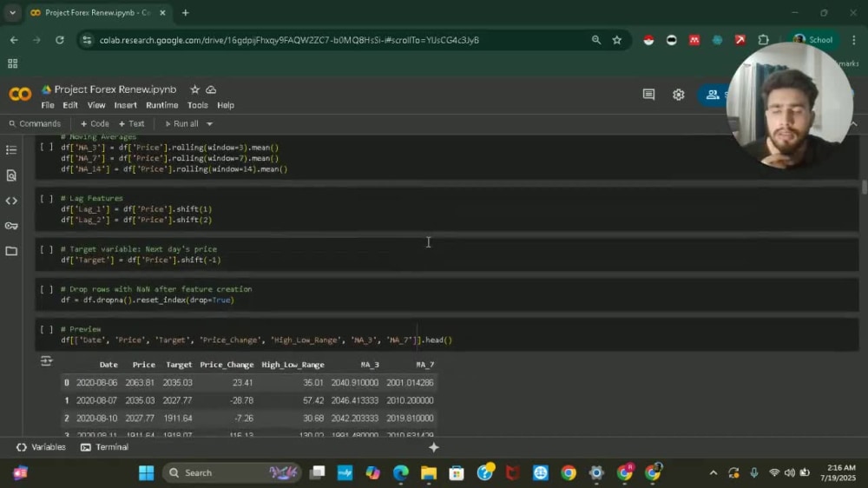Run the Moving Averages cell

[x=47, y=148]
